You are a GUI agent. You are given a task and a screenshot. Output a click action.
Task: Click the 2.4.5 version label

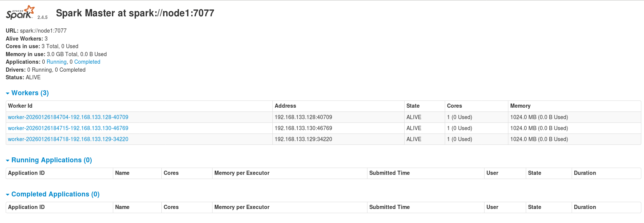coord(42,17)
